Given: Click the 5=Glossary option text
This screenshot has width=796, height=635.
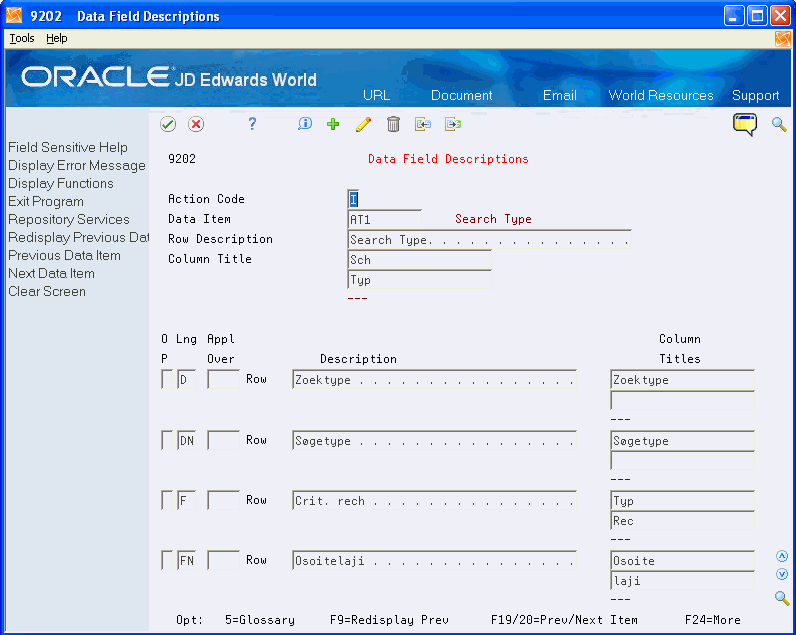Looking at the screenshot, I should pos(259,620).
